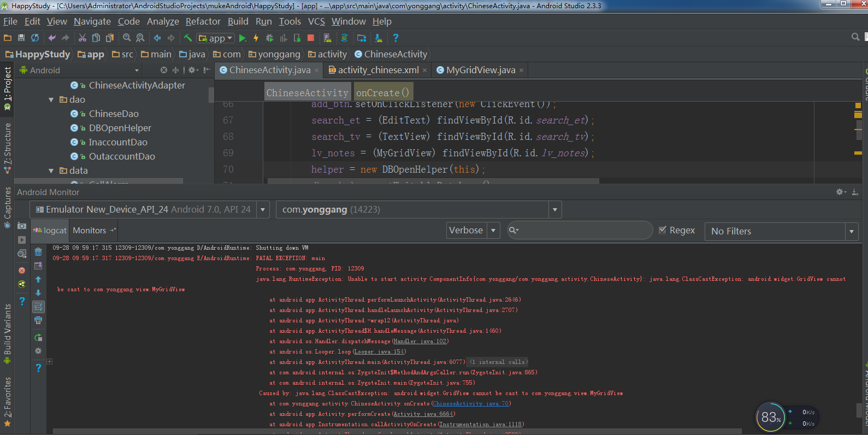Image resolution: width=868 pixels, height=435 pixels.
Task: Click Restart logcat icon
Action: [38, 338]
